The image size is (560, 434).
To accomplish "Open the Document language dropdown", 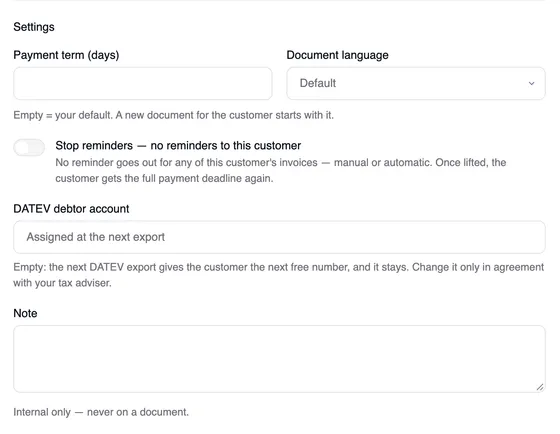I will click(x=416, y=83).
